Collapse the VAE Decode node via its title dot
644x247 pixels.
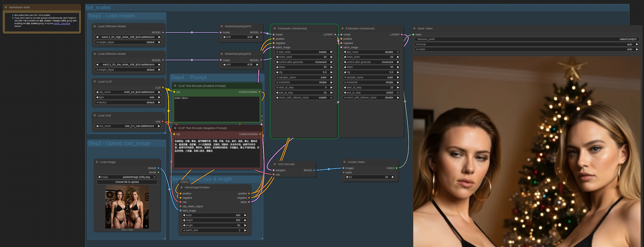[275, 164]
